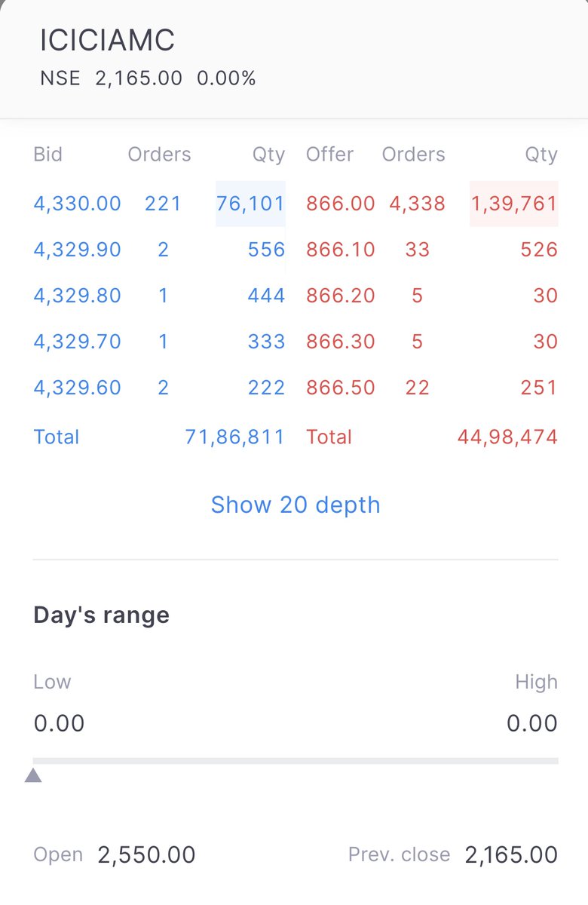Select the bid quantity 556
This screenshot has width=588, height=905.
pos(266,250)
